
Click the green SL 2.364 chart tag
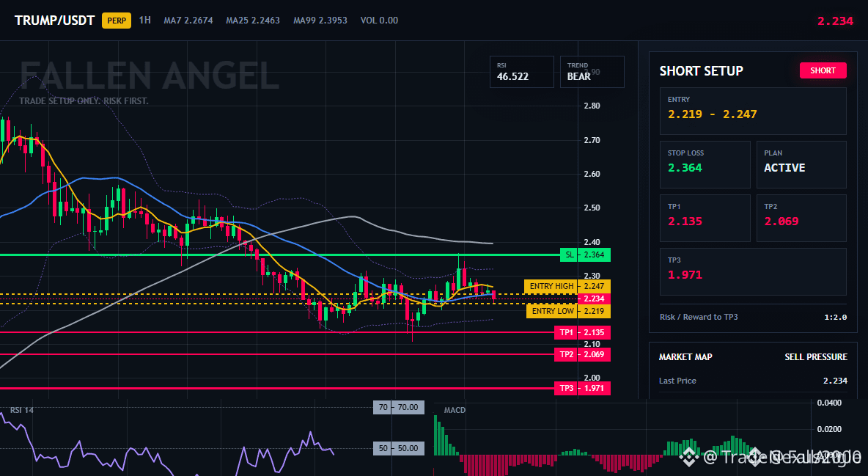585,255
